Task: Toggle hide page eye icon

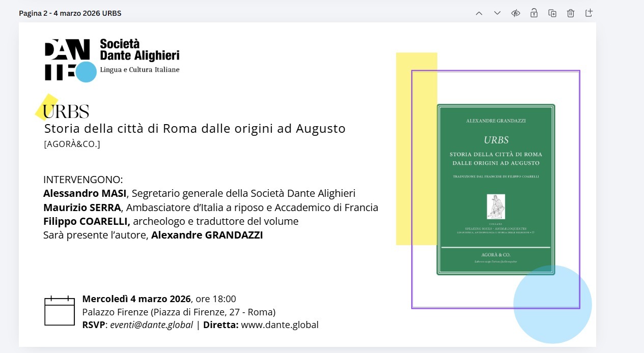Action: (516, 13)
